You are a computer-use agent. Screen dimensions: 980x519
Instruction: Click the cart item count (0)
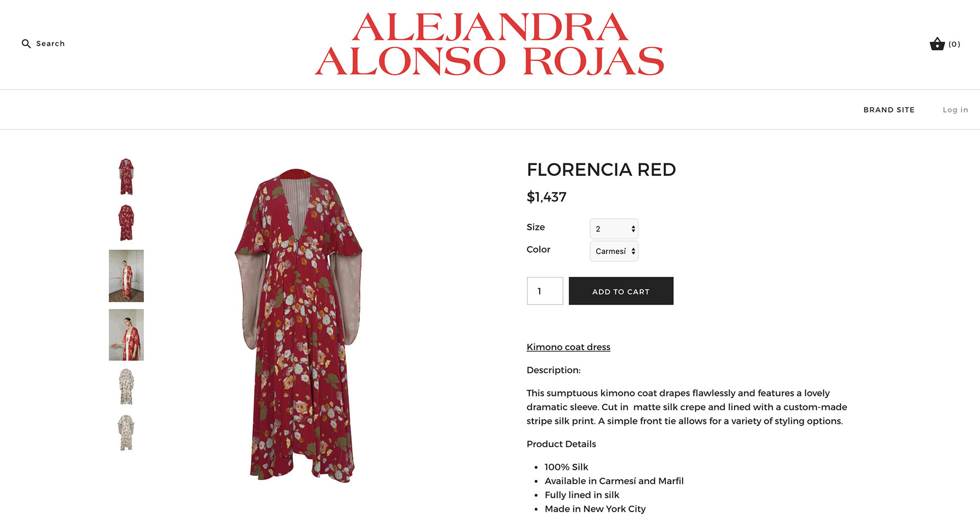954,44
